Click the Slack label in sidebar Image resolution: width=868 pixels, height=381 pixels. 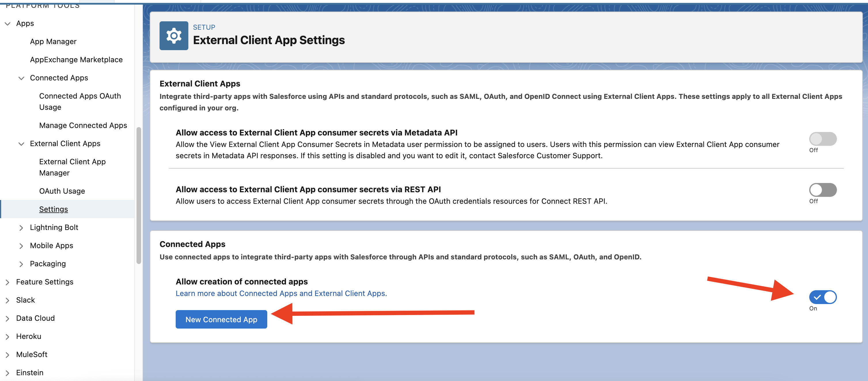26,300
